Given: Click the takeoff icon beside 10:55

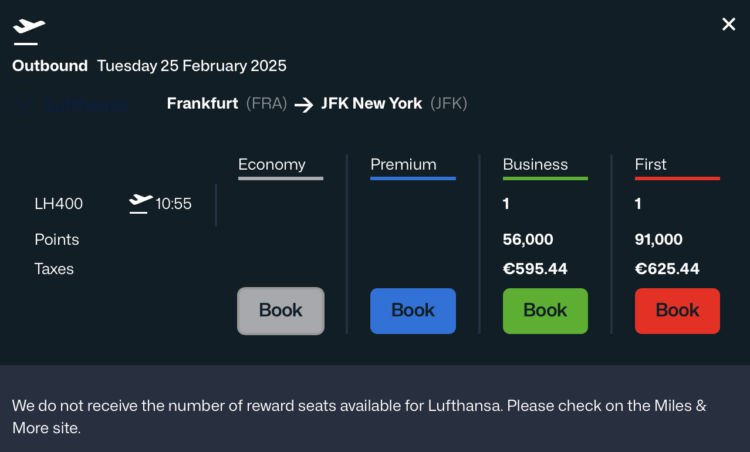Looking at the screenshot, I should 141,203.
